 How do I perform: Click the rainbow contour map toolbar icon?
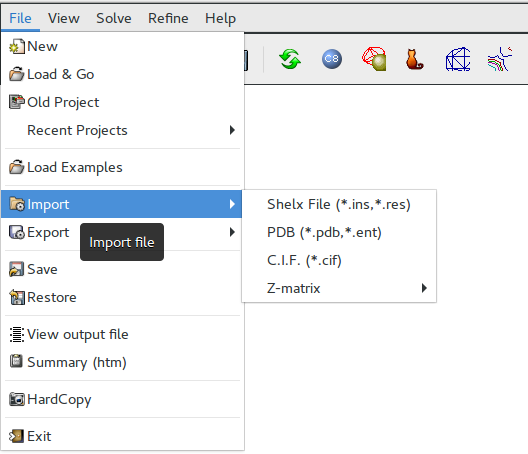pos(500,59)
